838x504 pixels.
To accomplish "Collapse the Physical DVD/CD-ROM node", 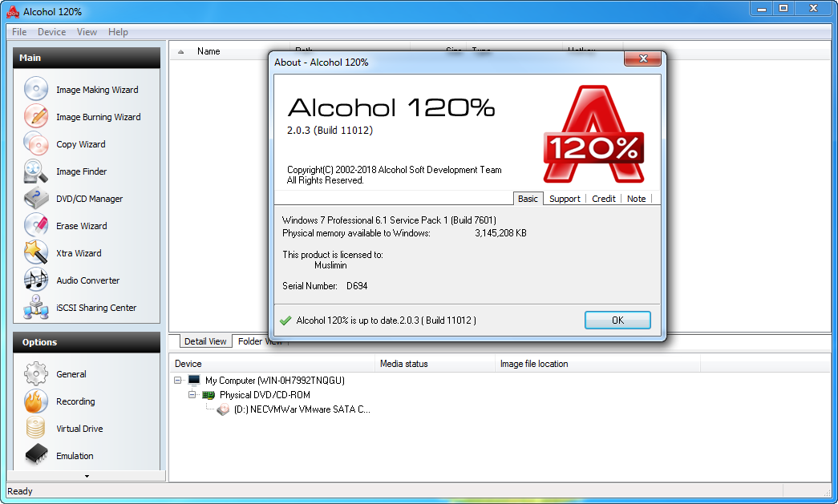I will click(192, 394).
